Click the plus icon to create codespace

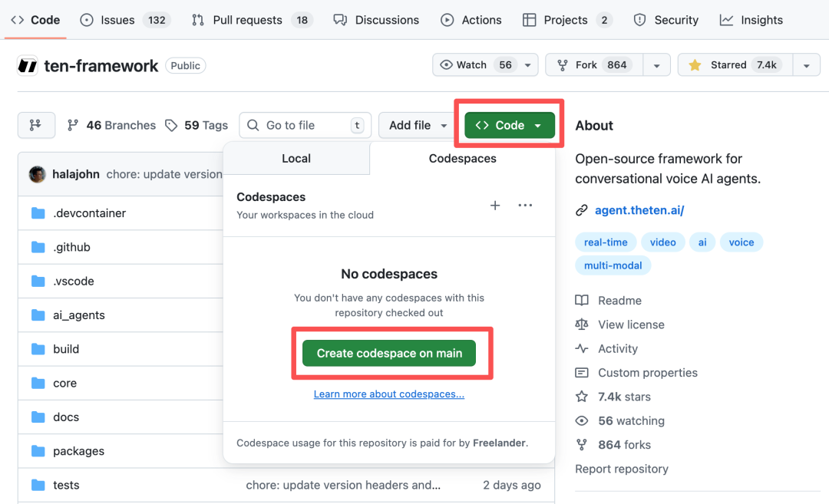tap(495, 206)
